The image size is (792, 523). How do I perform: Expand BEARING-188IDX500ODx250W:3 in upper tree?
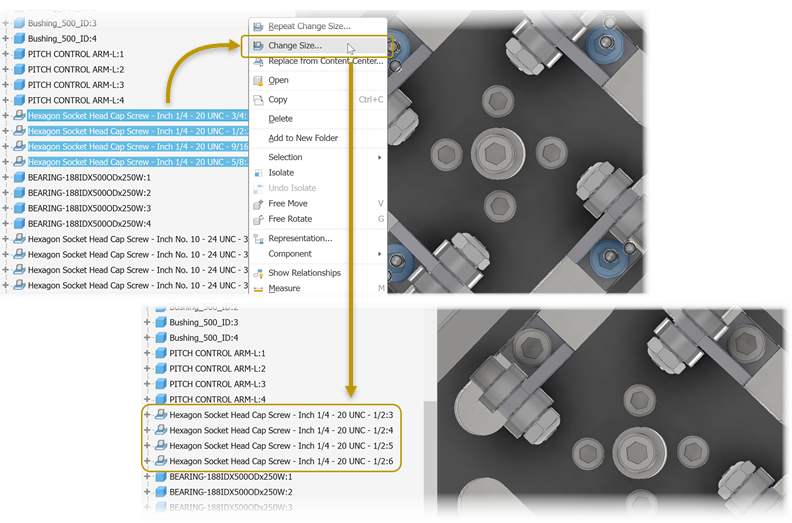tap(6, 208)
